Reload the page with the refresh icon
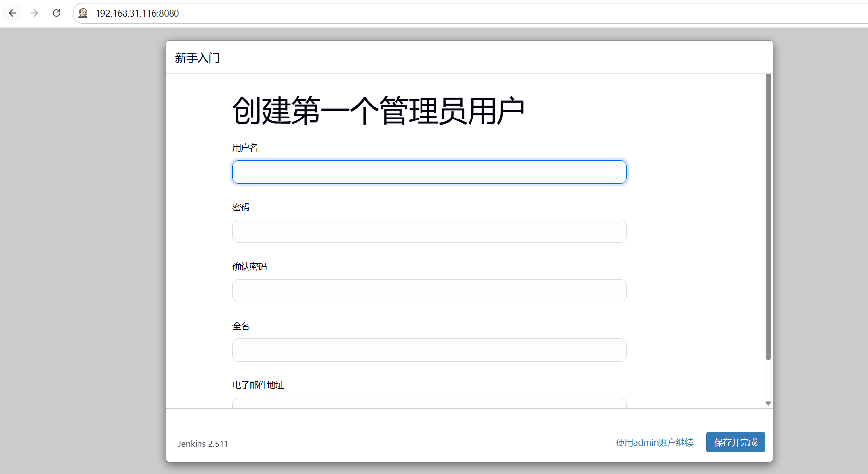Screen dimensions: 868x474 coord(57,13)
